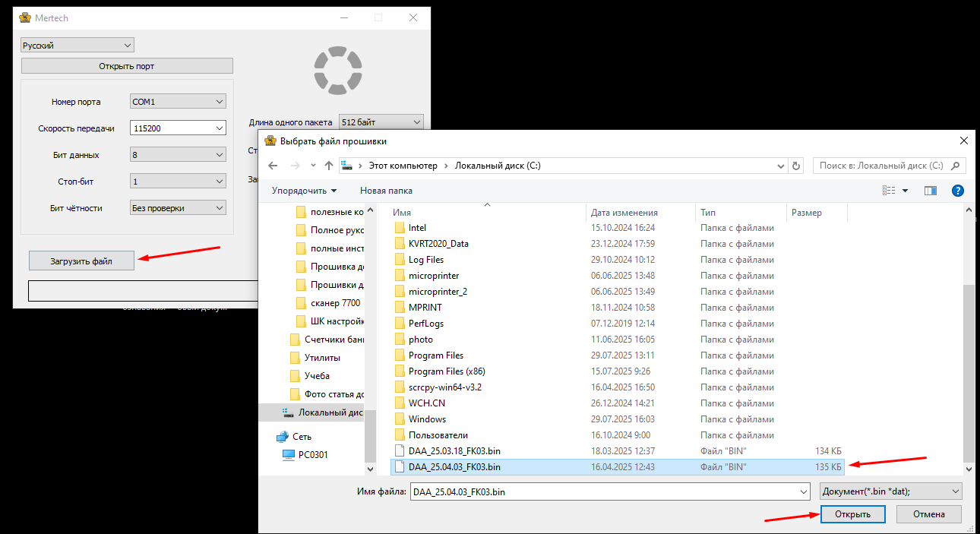Open the COM1 port number dropdown

(178, 102)
